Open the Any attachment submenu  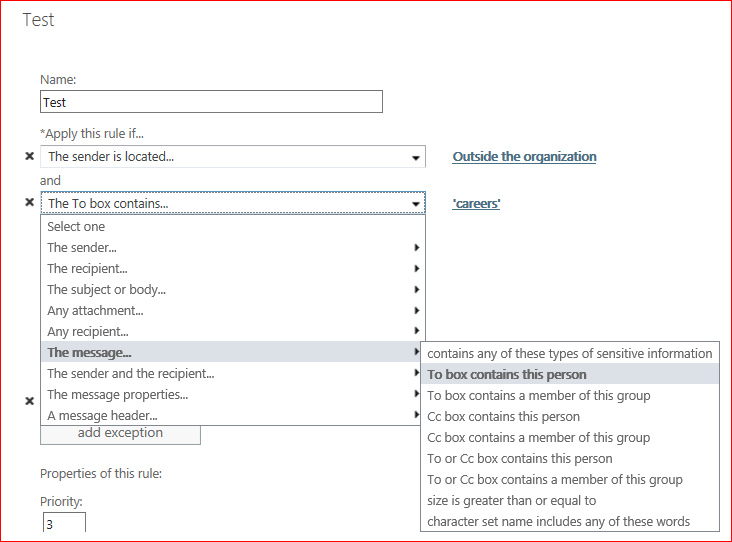(x=232, y=311)
